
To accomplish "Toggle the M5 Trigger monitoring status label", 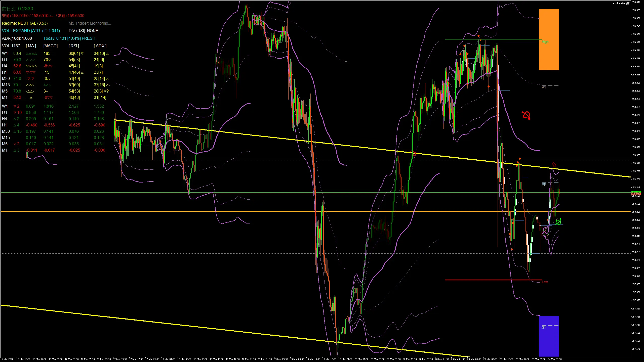I will coord(90,23).
